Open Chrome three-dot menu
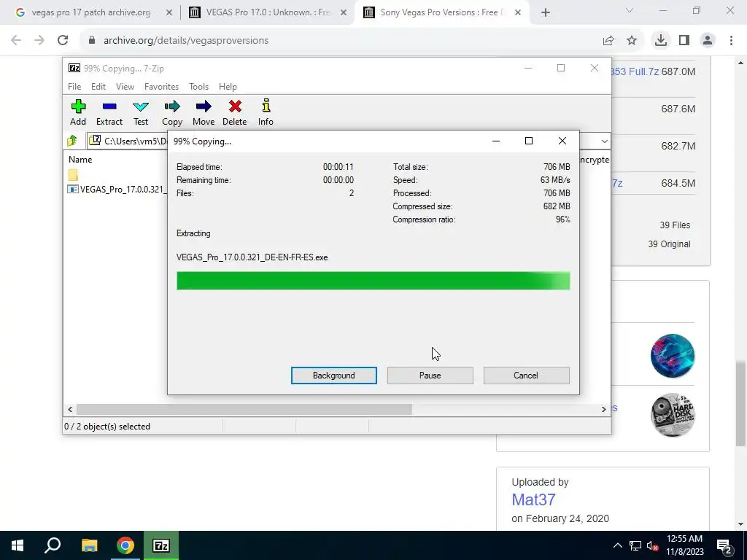This screenshot has width=747, height=560. tap(731, 41)
